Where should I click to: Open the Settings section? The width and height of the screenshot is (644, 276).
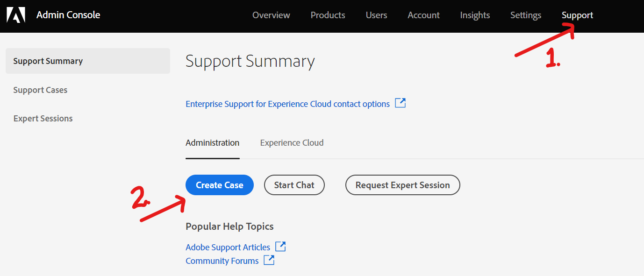[525, 15]
